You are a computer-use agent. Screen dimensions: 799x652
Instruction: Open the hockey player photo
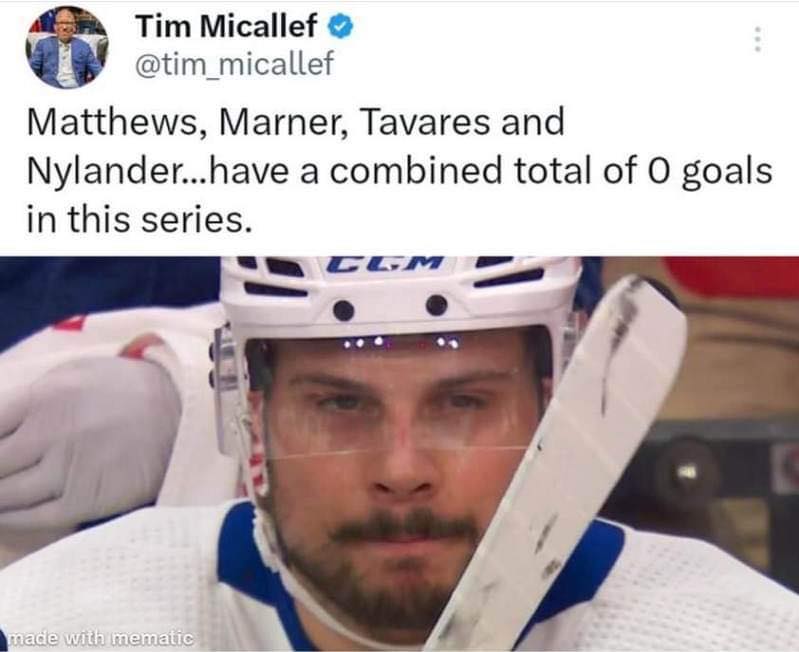pyautogui.click(x=400, y=454)
